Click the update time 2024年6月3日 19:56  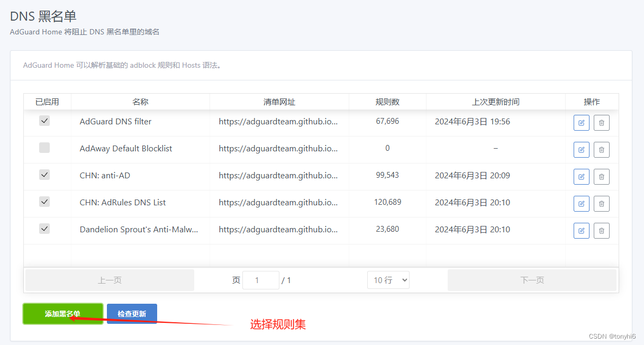pyautogui.click(x=473, y=121)
